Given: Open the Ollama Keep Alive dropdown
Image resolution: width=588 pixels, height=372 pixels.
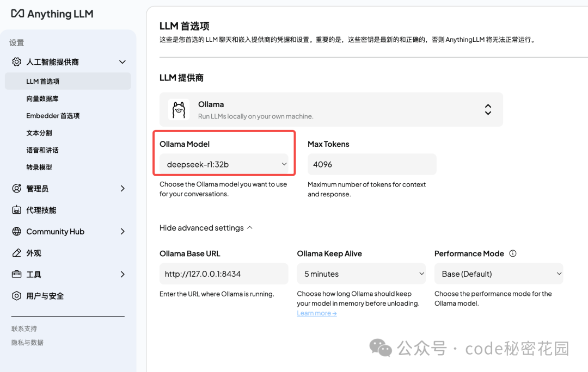Looking at the screenshot, I should click(x=361, y=274).
